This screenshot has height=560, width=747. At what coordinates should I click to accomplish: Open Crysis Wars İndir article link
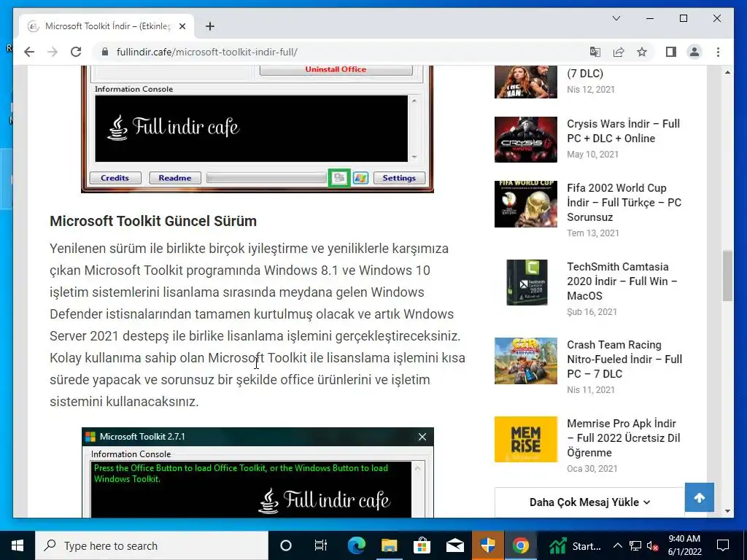point(623,131)
